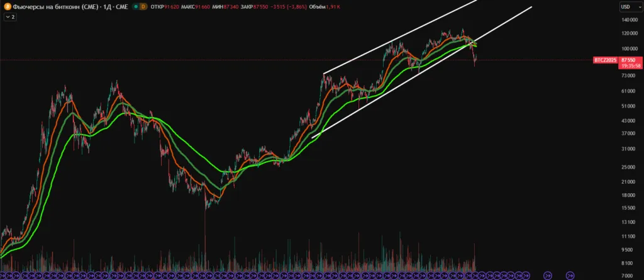Click the 19:35:58 bar countdown timer
The height and width of the screenshot is (280, 644).
(630, 65)
